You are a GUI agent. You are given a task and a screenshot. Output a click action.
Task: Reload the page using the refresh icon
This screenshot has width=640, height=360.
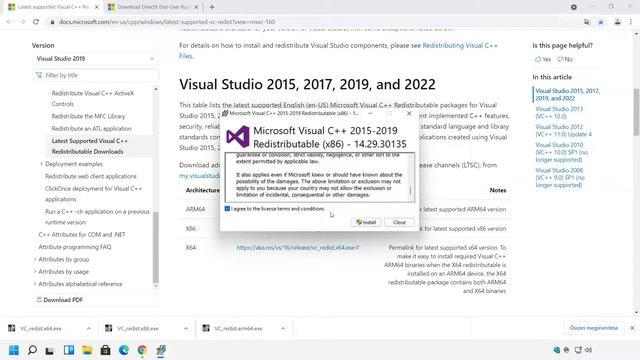[36, 22]
